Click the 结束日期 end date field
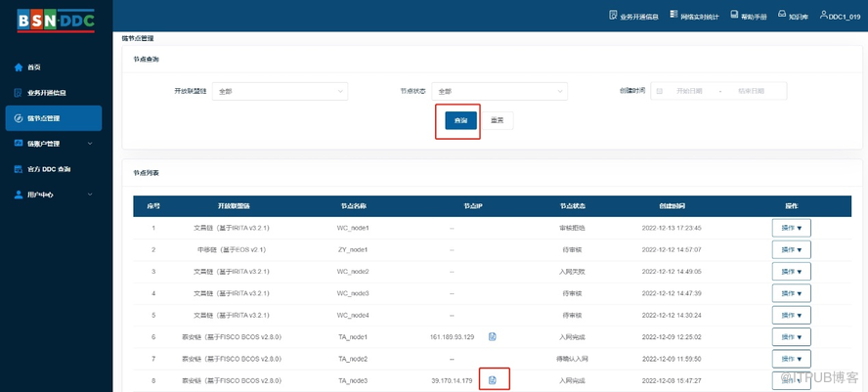This screenshot has width=868, height=392. (x=751, y=91)
